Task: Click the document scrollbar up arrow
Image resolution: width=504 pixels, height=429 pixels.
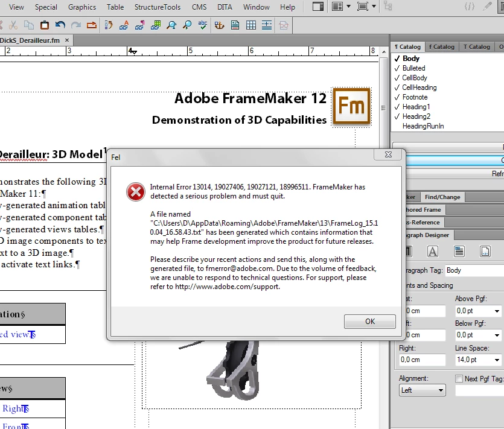Action: pos(384,52)
